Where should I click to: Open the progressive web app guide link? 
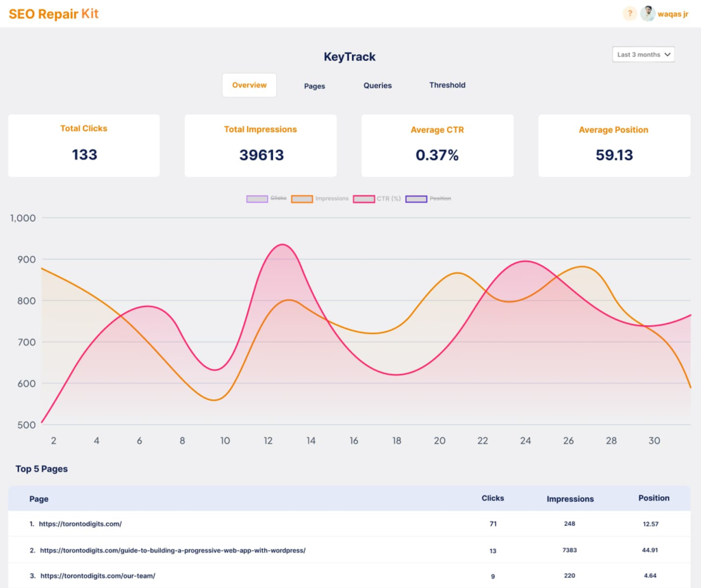pos(173,550)
